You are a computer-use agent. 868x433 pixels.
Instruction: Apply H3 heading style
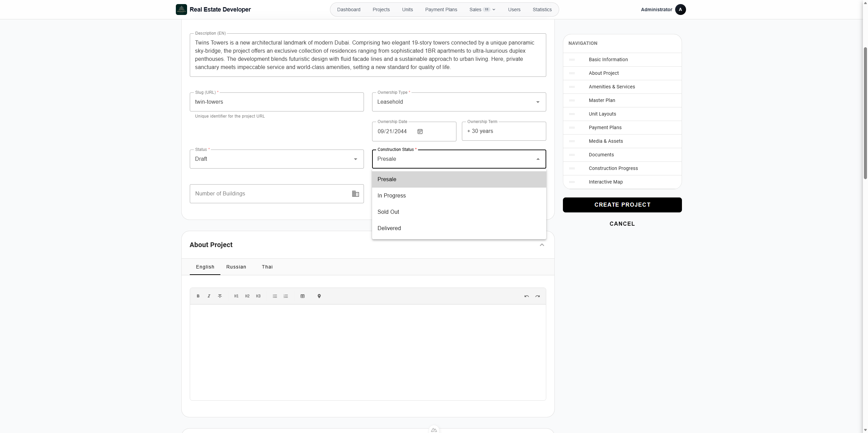coord(258,296)
